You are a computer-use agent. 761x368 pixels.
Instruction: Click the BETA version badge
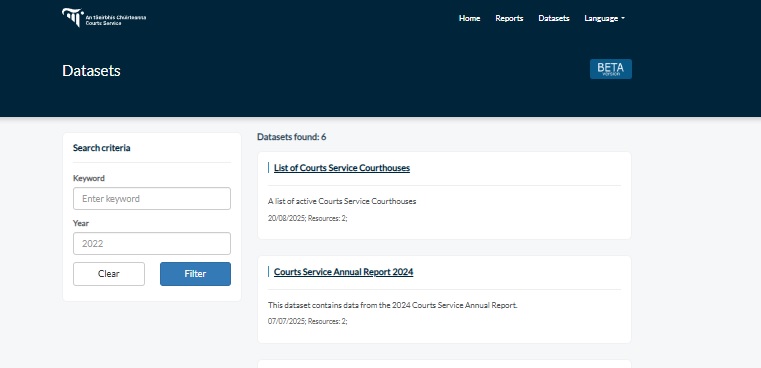click(611, 69)
